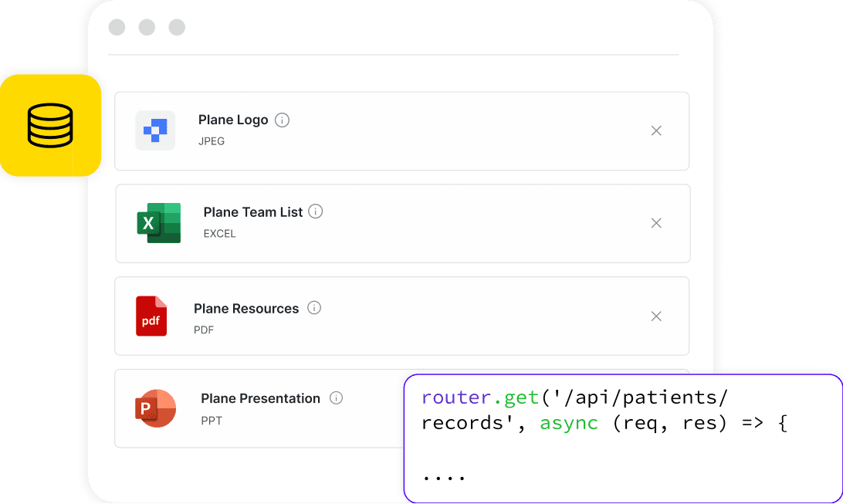Open the Plane Logo file name
Image resolution: width=843 pixels, height=504 pixels.
(233, 120)
